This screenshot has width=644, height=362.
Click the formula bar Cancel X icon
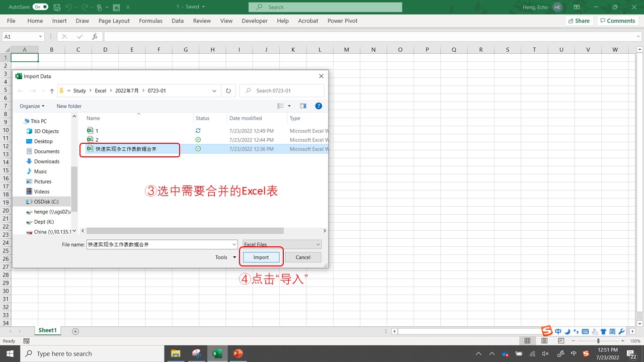(64, 37)
